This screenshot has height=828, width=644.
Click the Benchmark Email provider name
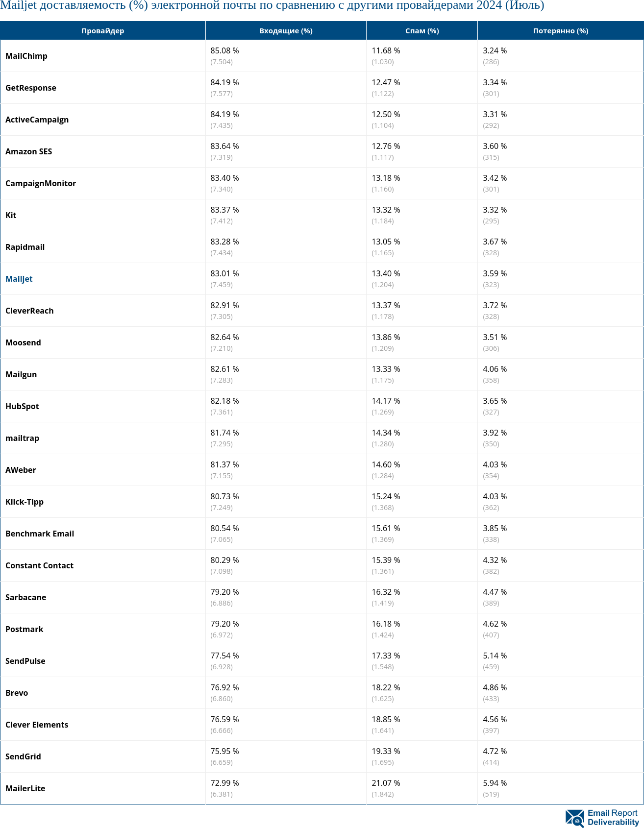40,534
